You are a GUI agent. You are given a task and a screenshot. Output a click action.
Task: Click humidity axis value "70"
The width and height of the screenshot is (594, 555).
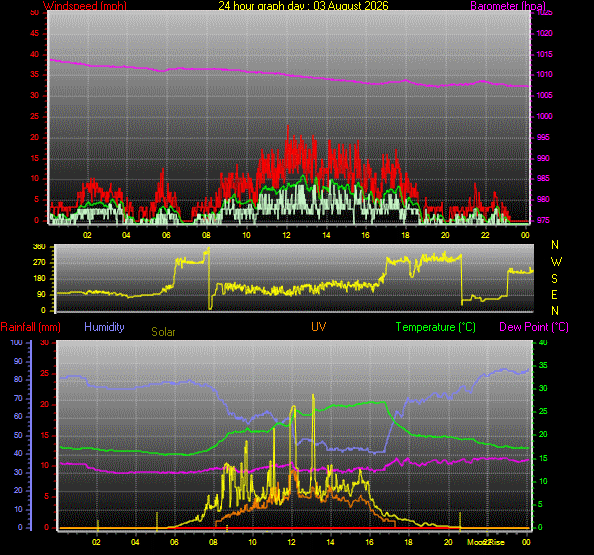coord(18,398)
